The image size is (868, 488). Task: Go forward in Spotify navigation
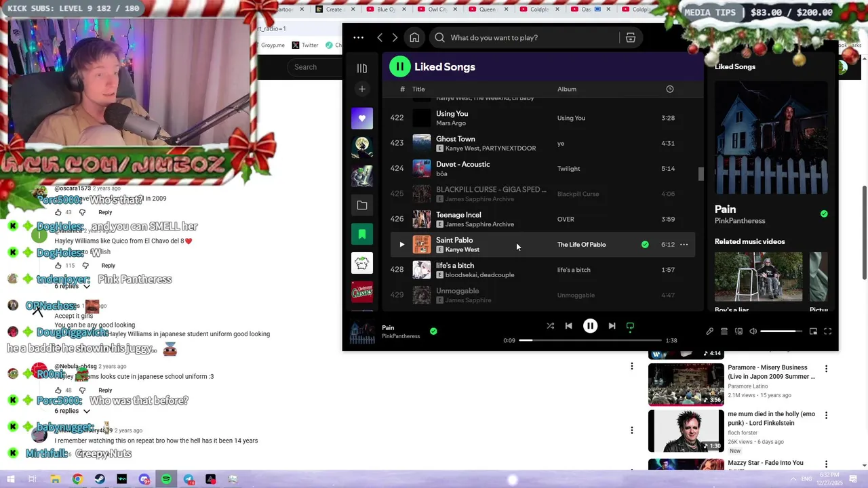[x=395, y=38]
